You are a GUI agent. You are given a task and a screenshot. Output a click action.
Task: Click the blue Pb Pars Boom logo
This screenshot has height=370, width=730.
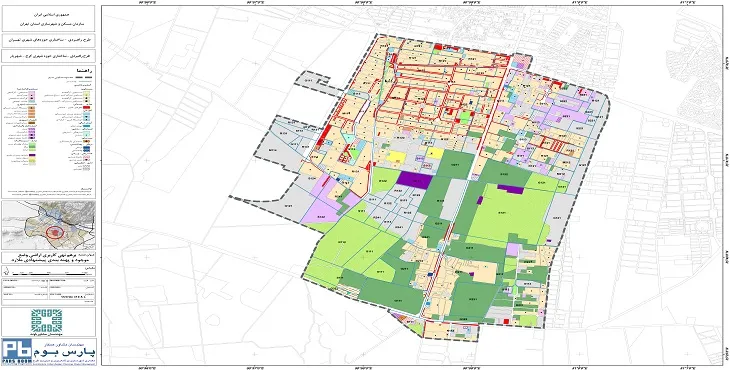(17, 351)
